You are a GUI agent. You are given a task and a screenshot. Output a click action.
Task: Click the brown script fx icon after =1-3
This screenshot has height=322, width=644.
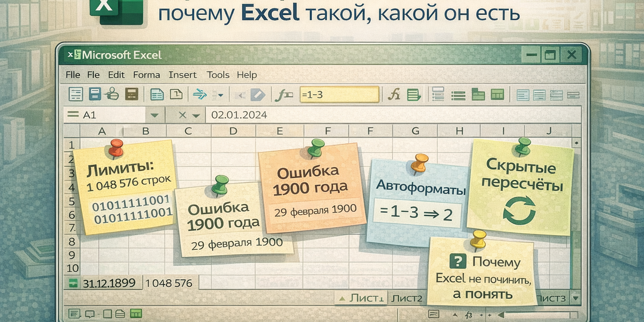pos(394,95)
